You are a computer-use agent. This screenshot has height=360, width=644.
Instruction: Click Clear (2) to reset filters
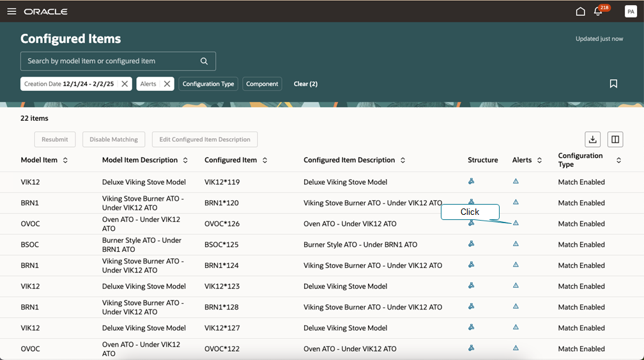[305, 84]
